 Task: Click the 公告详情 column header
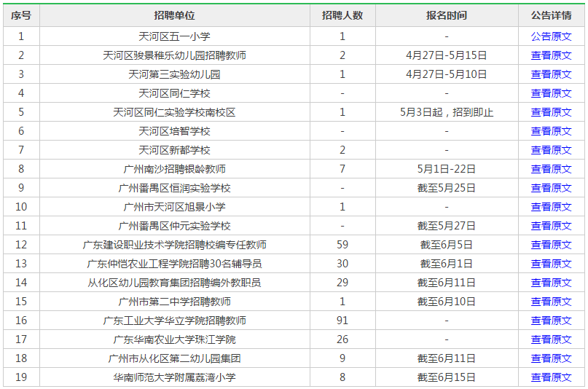tap(551, 15)
